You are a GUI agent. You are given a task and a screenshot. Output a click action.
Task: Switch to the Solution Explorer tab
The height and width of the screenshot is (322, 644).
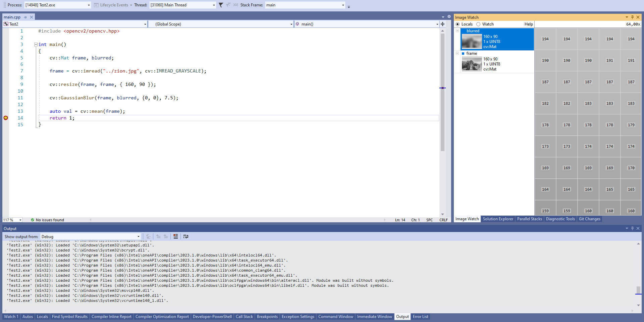tap(498, 219)
